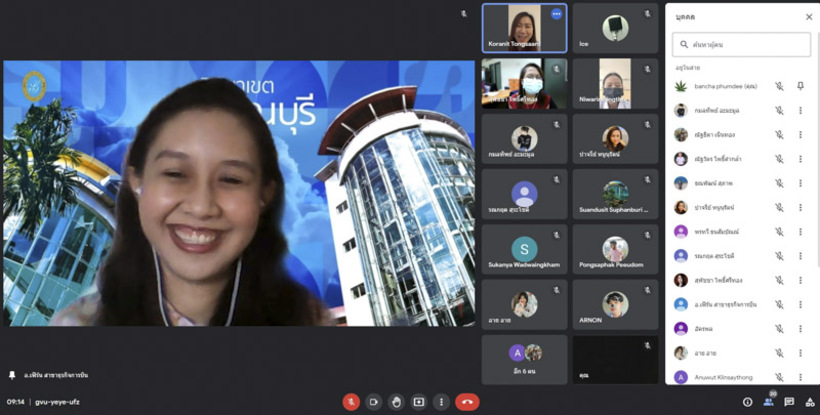Click the muted mic icon for Anuwut Klinsaythong
The width and height of the screenshot is (820, 415).
[x=779, y=377]
